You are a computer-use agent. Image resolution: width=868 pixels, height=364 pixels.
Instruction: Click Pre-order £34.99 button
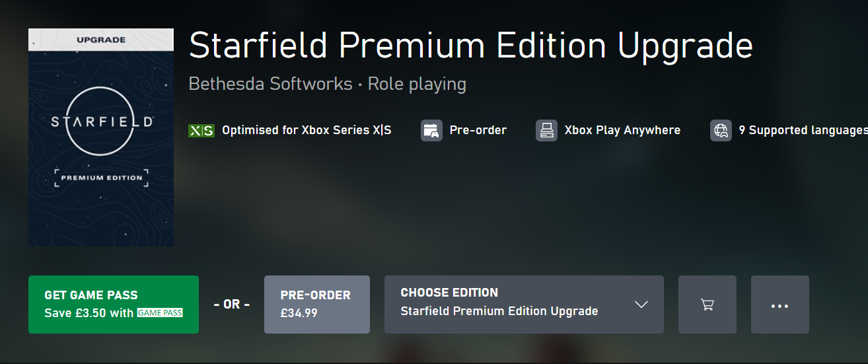click(x=316, y=305)
